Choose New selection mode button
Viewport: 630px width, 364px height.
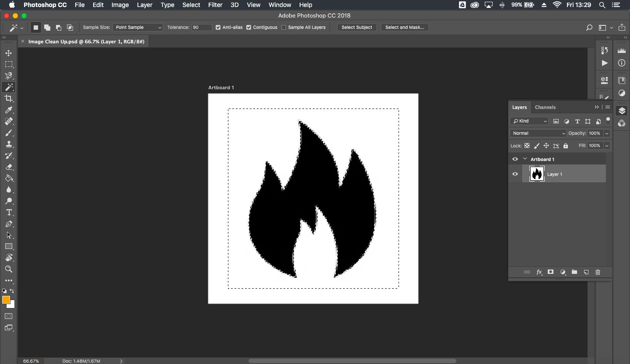[x=36, y=27]
